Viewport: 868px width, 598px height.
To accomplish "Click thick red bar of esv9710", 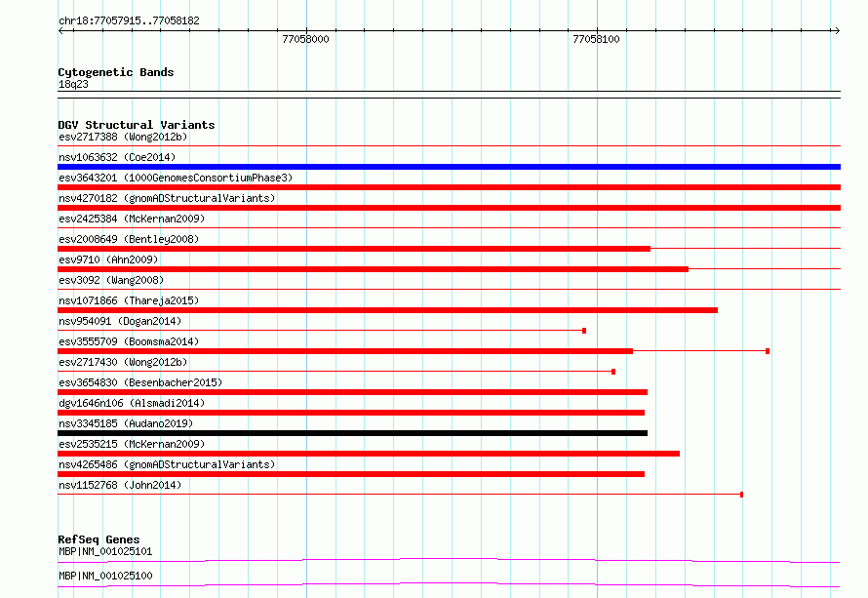I will pyautogui.click(x=374, y=269).
